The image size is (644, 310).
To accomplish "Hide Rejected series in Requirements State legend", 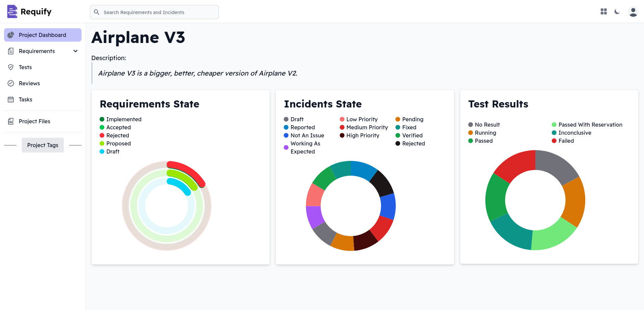I will pos(117,135).
